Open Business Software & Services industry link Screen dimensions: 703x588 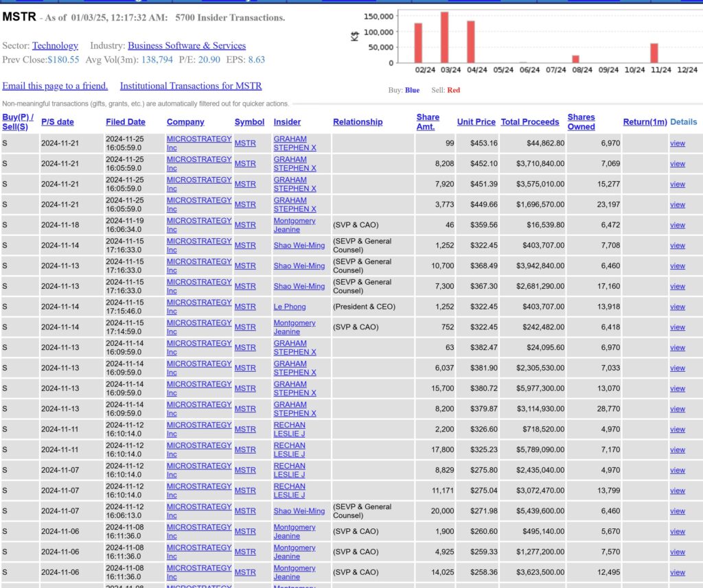[x=186, y=46]
